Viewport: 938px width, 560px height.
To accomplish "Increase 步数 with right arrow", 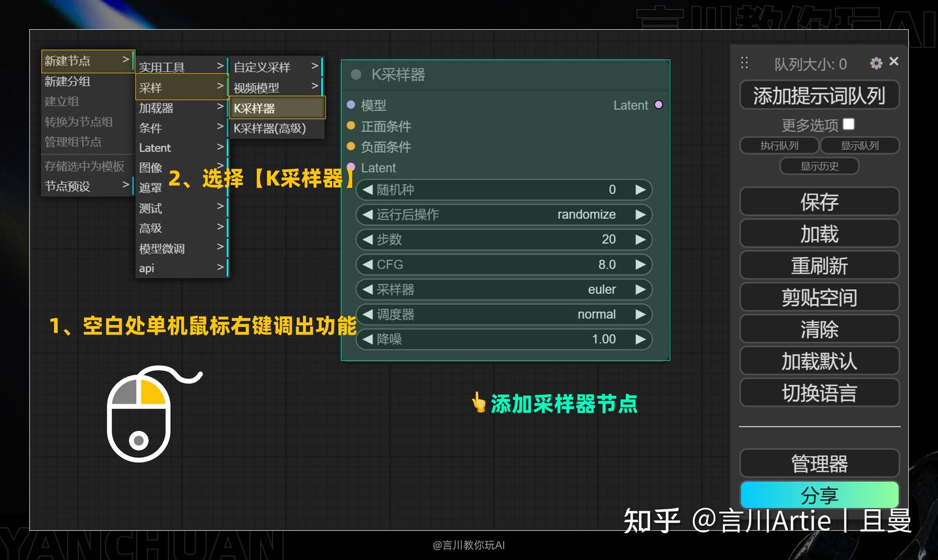I will point(640,239).
